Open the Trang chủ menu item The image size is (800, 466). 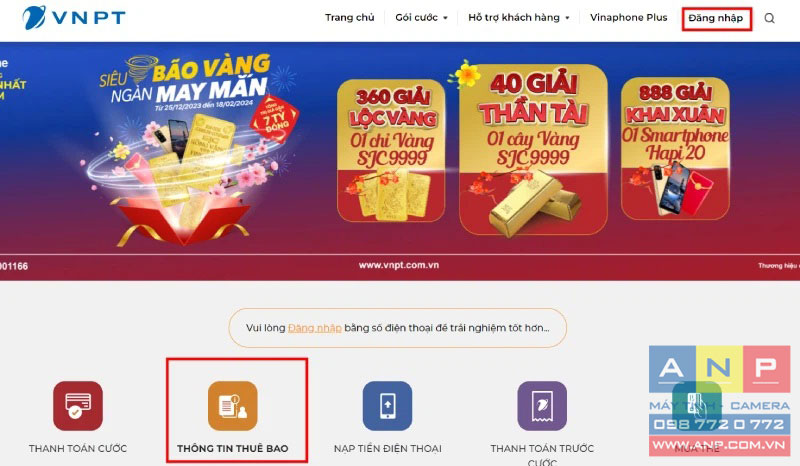[349, 17]
